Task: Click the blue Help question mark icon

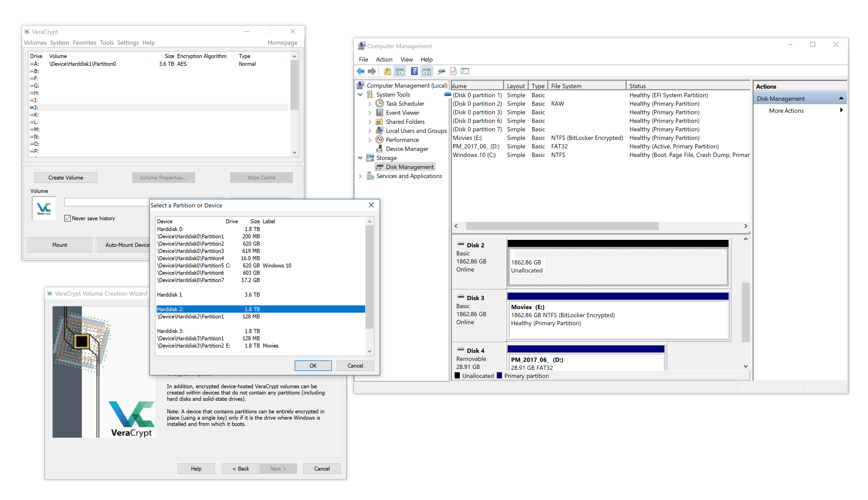Action: click(414, 71)
